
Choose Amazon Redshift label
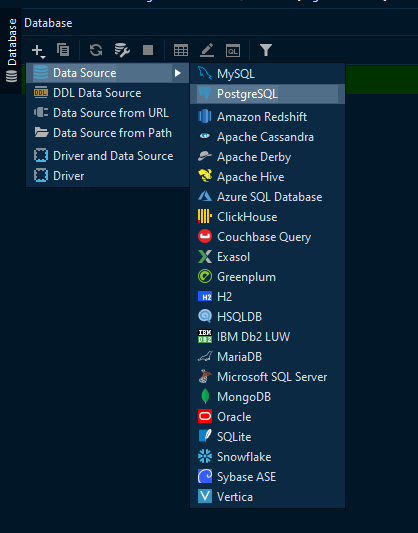tap(262, 117)
